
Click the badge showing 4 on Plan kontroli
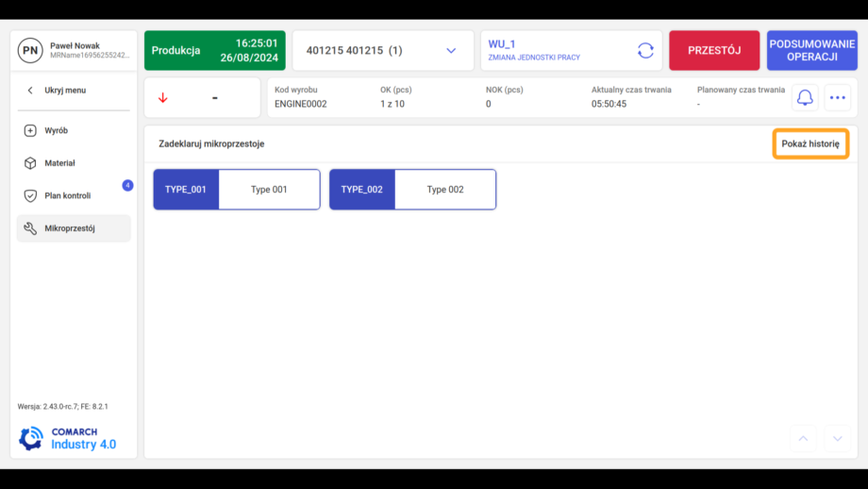[x=127, y=185]
